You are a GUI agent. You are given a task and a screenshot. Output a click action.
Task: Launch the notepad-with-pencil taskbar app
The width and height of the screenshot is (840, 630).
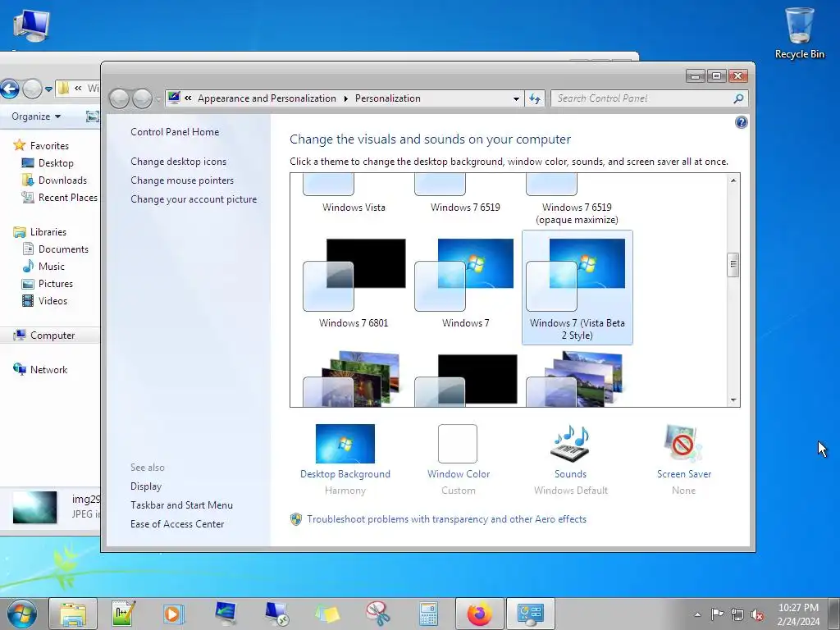124,614
